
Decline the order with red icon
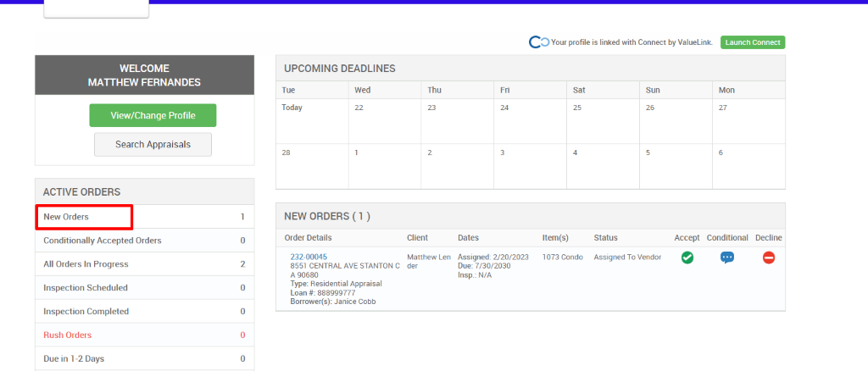768,257
